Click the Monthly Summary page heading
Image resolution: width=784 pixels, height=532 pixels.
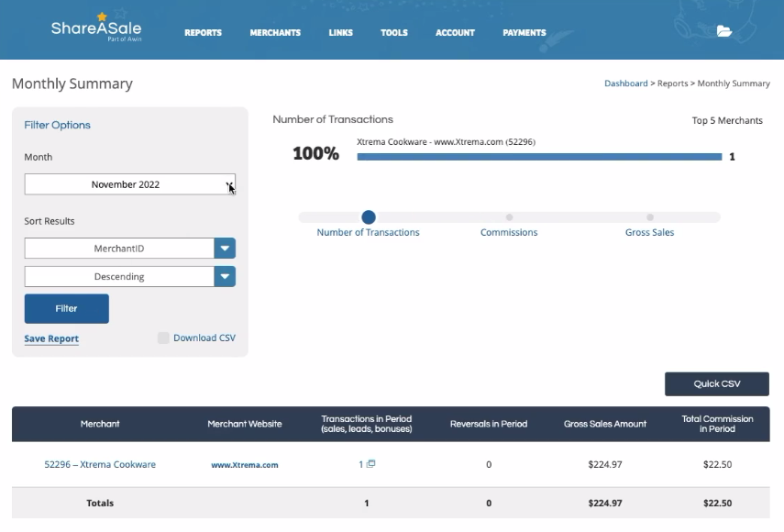72,83
